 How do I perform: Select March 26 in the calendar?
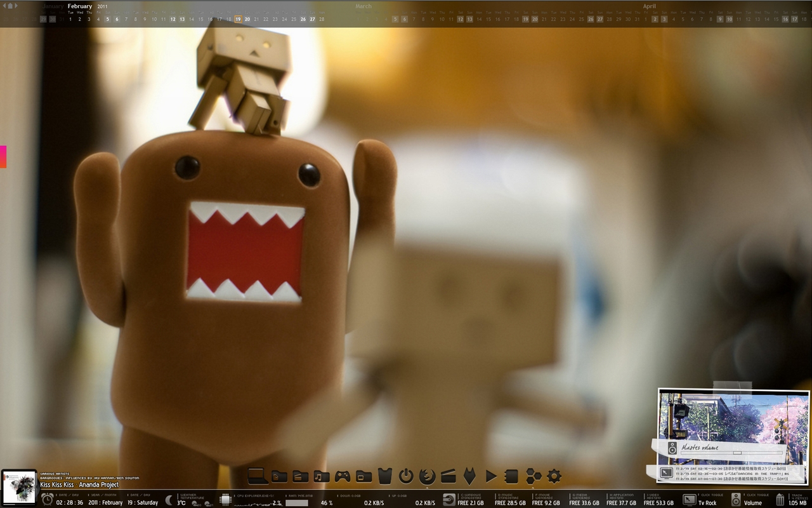pos(591,19)
